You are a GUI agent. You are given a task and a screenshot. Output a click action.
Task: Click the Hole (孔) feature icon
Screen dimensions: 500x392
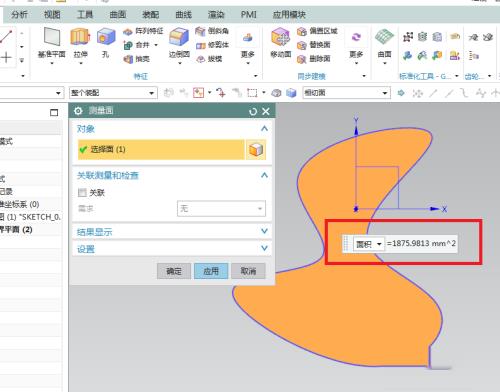tap(106, 37)
